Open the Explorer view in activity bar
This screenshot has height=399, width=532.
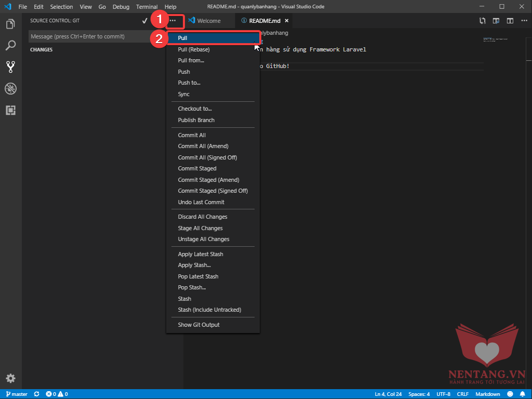(10, 24)
